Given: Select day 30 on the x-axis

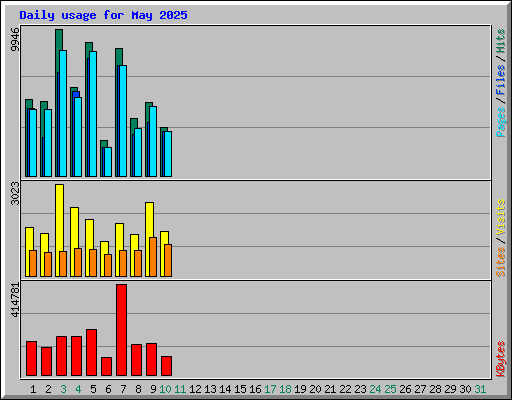Looking at the screenshot, I should click(x=465, y=389).
